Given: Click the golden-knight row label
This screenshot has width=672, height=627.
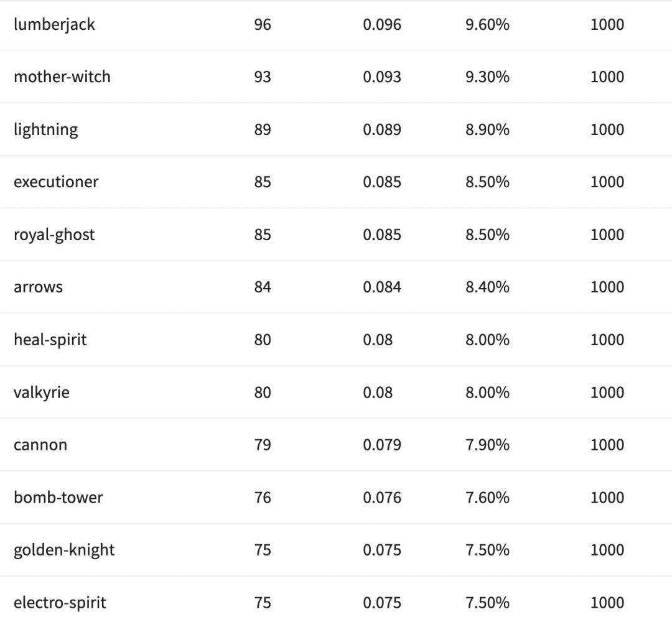Looking at the screenshot, I should (x=64, y=550).
